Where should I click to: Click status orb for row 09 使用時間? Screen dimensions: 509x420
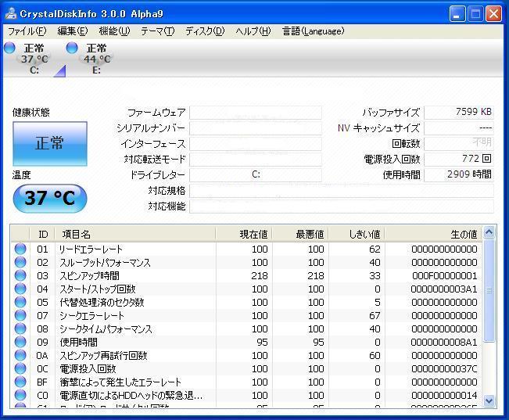(x=20, y=342)
